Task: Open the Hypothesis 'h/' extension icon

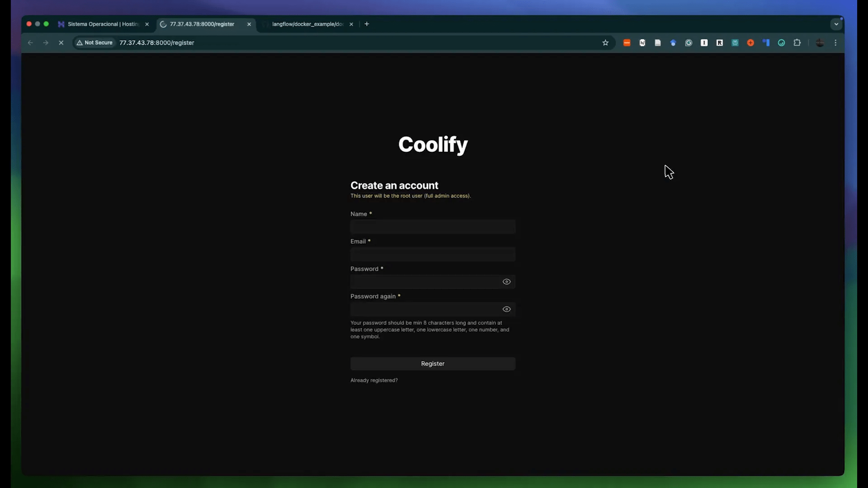Action: (x=642, y=42)
